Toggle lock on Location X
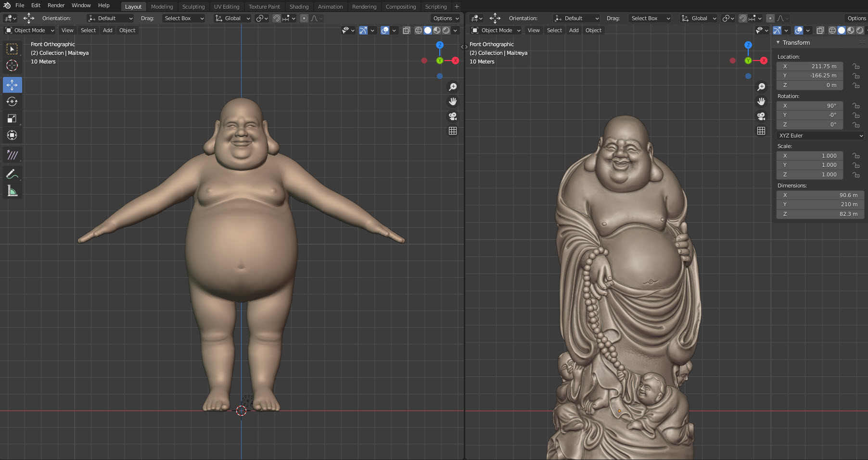 (x=856, y=66)
